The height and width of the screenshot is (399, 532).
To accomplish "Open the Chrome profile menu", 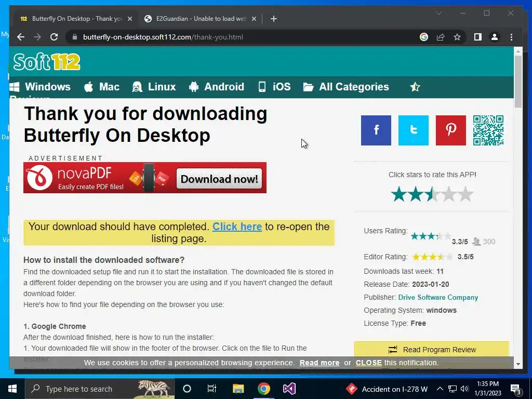I will click(x=495, y=37).
